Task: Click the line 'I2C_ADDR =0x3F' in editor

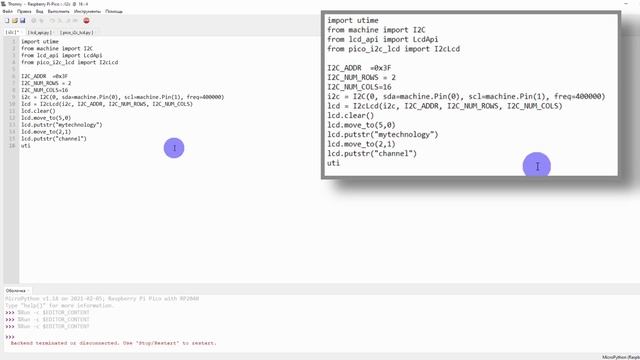Action: [44, 76]
